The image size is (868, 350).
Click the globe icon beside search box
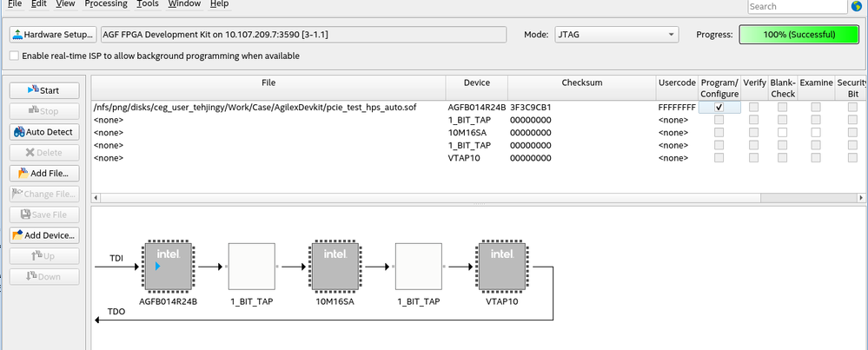(x=857, y=6)
